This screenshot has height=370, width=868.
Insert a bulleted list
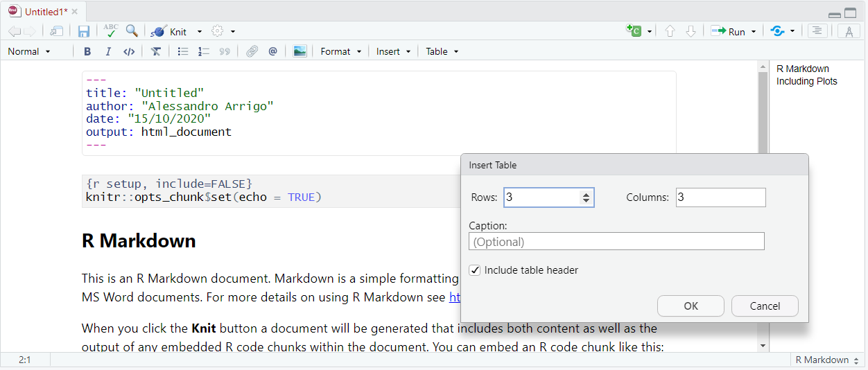[x=183, y=51]
